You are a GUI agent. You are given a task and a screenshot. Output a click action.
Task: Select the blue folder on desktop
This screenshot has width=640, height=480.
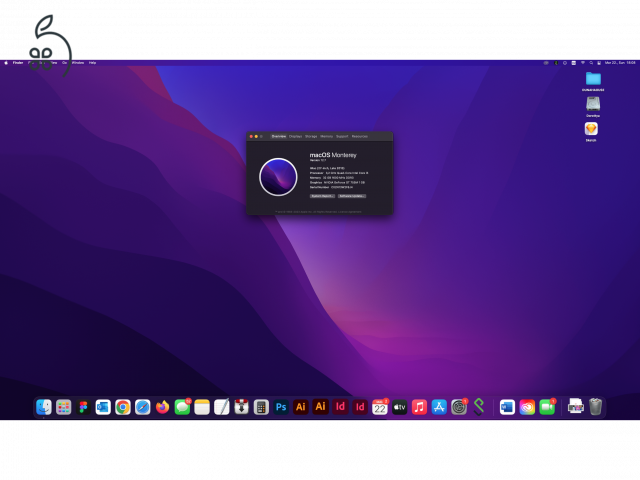(x=593, y=78)
